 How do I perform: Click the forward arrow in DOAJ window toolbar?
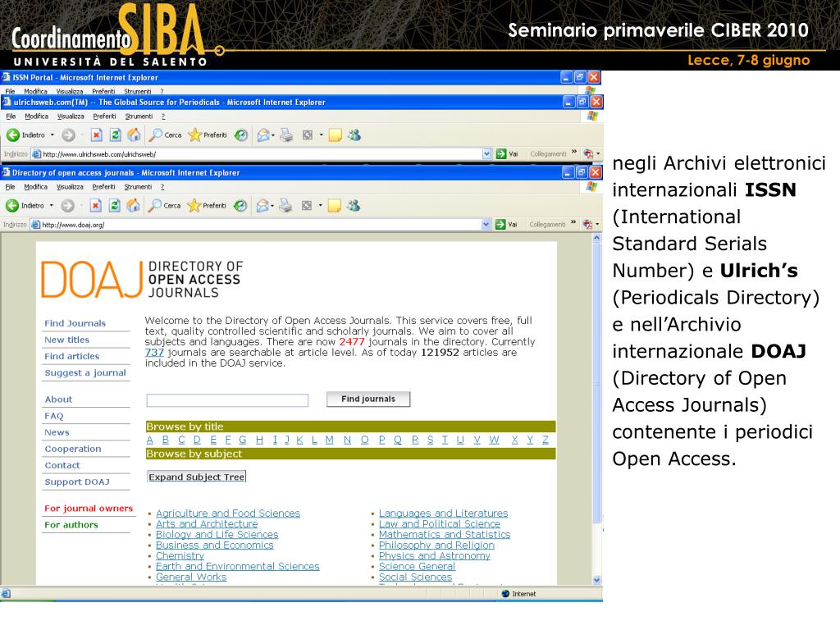[x=67, y=205]
